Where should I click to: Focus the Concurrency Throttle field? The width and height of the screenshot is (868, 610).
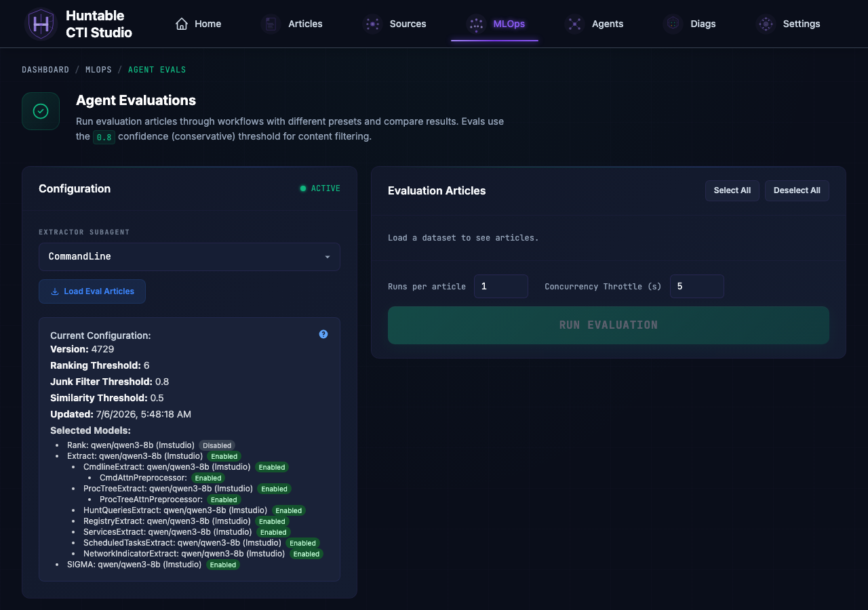coord(697,286)
